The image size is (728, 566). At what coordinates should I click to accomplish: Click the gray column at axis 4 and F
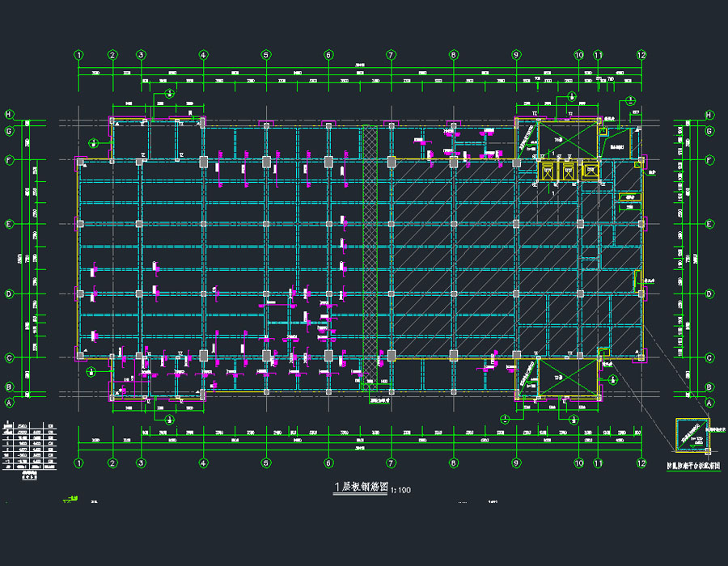pyautogui.click(x=202, y=163)
